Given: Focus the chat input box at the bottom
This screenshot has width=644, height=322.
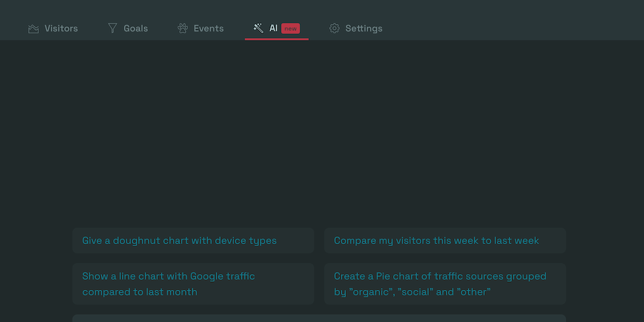Looking at the screenshot, I should click(x=319, y=318).
